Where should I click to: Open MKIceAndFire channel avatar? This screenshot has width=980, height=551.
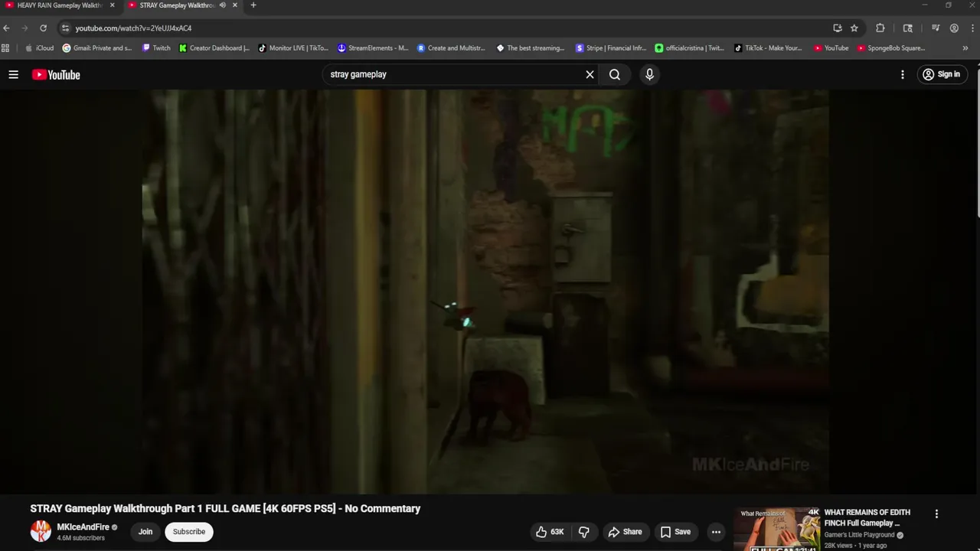point(40,531)
